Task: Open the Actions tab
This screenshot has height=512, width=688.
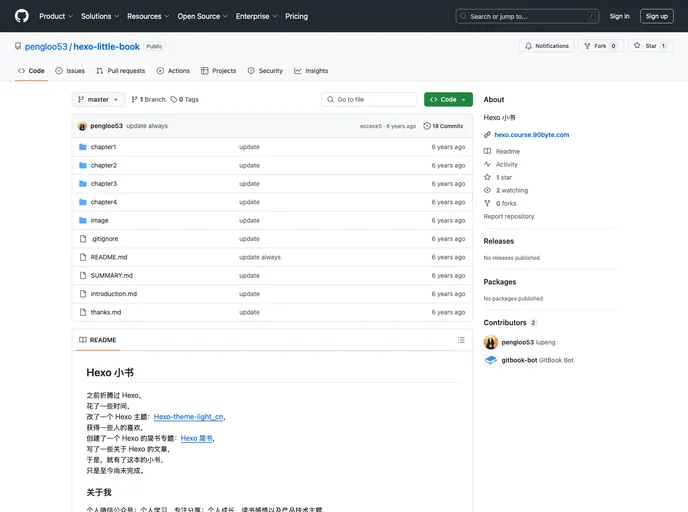Action: [173, 71]
